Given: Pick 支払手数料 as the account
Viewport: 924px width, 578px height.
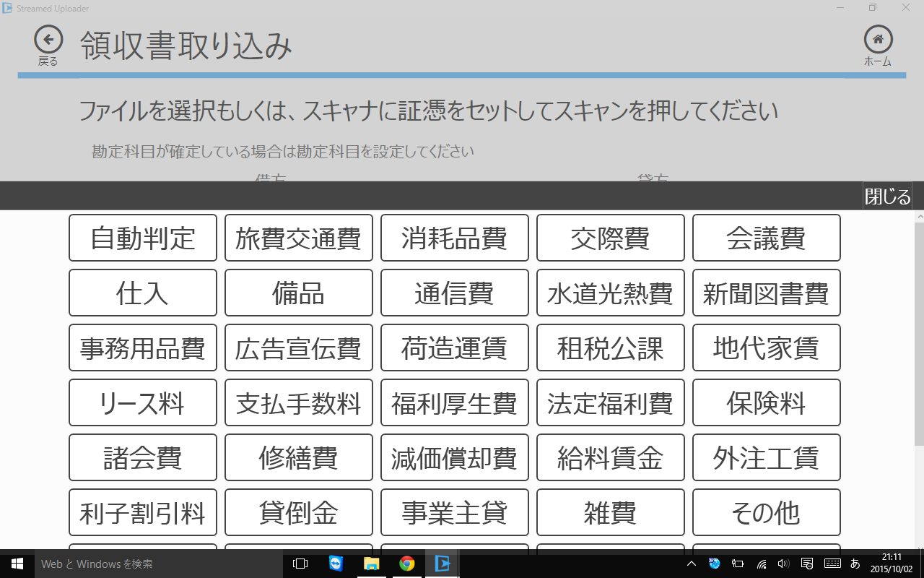Looking at the screenshot, I should pyautogui.click(x=298, y=402).
